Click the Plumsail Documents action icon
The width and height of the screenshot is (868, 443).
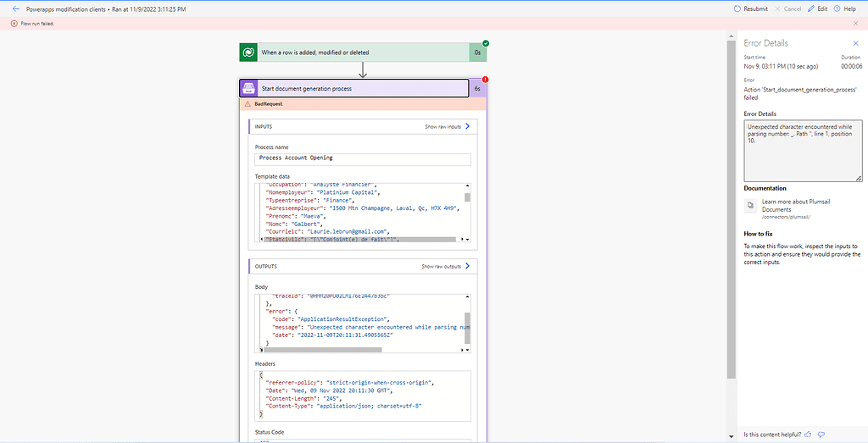249,88
